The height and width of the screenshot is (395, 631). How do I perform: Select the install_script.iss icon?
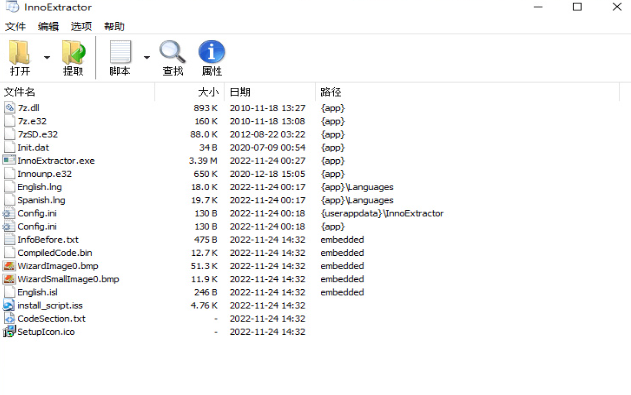[9, 305]
